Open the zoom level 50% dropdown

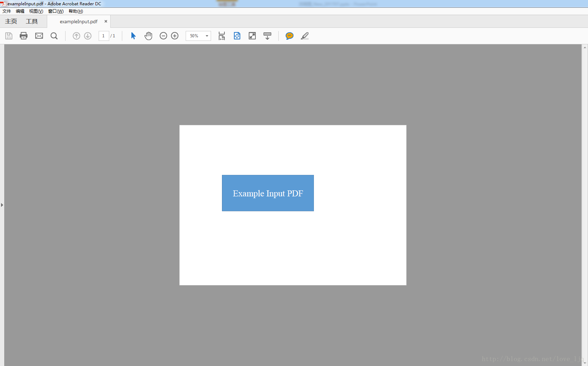pos(198,36)
